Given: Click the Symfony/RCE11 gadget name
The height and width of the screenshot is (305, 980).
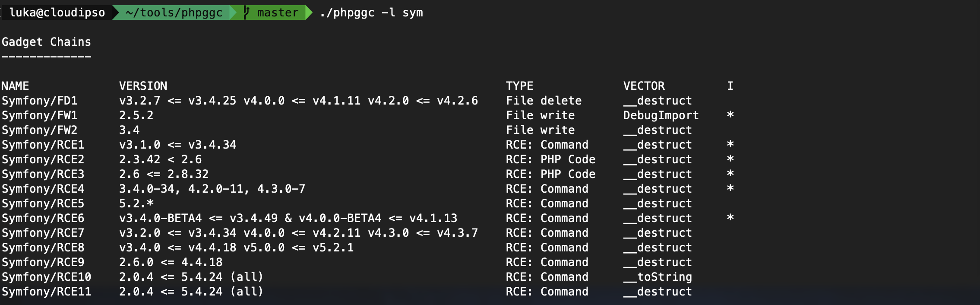Looking at the screenshot, I should pos(46,292).
